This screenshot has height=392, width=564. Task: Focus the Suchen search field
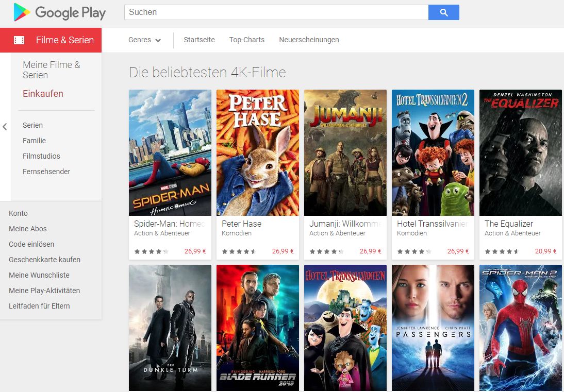[276, 12]
